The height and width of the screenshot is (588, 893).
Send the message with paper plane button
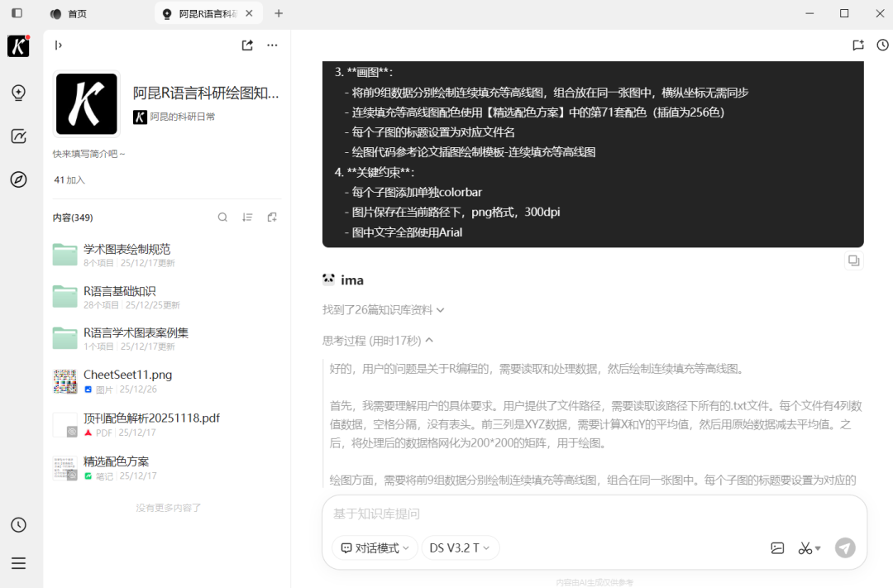tap(845, 548)
